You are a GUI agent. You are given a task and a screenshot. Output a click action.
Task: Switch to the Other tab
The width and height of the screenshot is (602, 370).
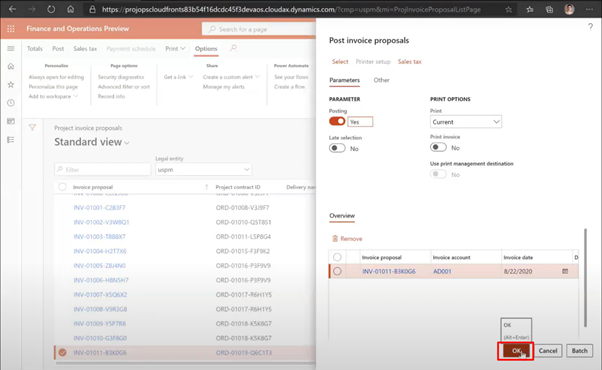[x=381, y=80]
